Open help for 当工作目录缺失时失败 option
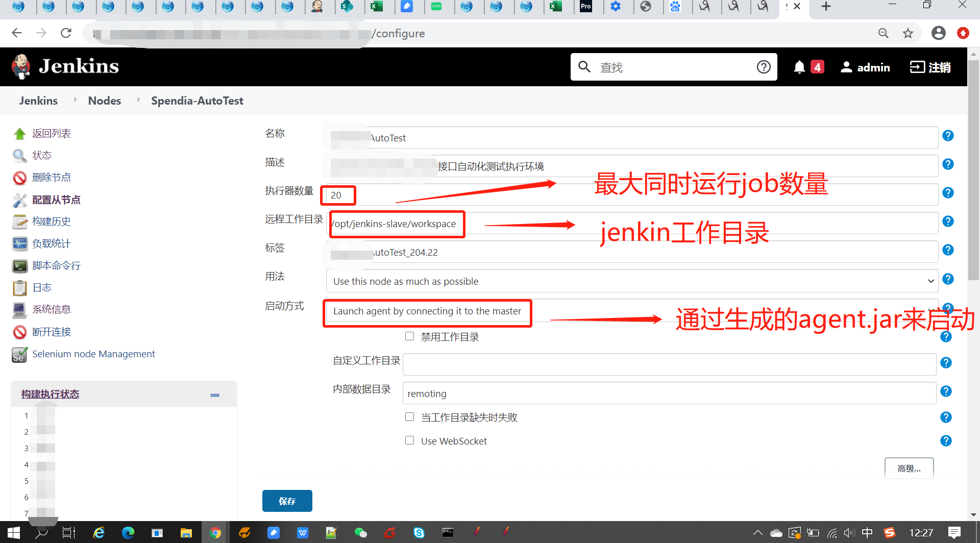The width and height of the screenshot is (980, 543). point(946,417)
